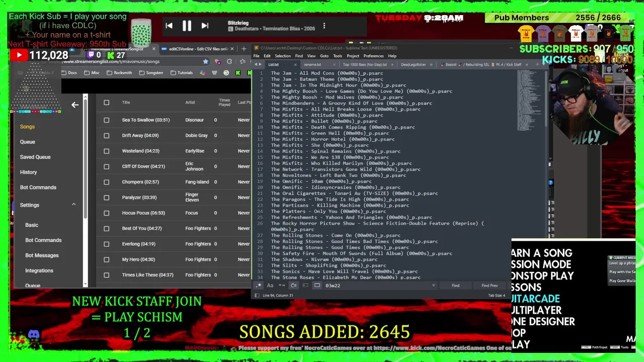644x362 pixels.
Task: Toggle in-selection search in Find bar
Action: pyautogui.click(x=305, y=286)
